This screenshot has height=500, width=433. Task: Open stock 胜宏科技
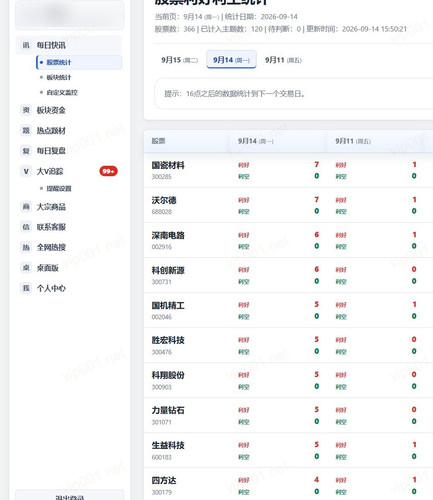(x=168, y=340)
